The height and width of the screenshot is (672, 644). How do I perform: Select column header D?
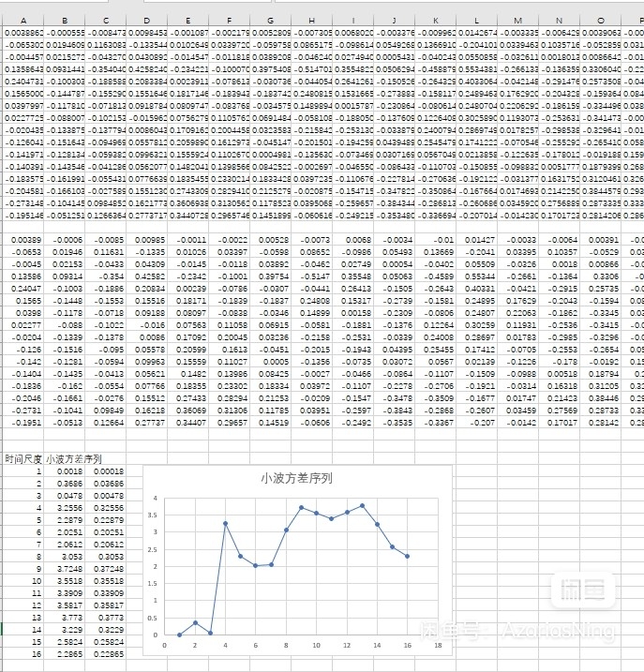coord(146,20)
